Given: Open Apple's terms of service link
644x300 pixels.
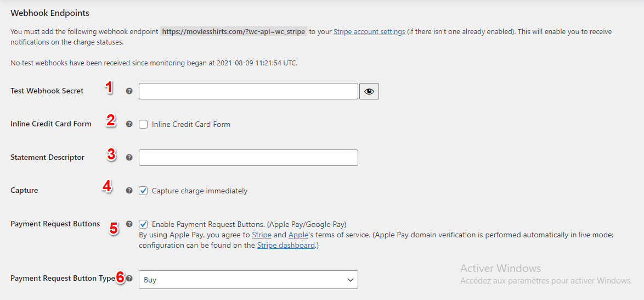Looking at the screenshot, I should [x=298, y=235].
